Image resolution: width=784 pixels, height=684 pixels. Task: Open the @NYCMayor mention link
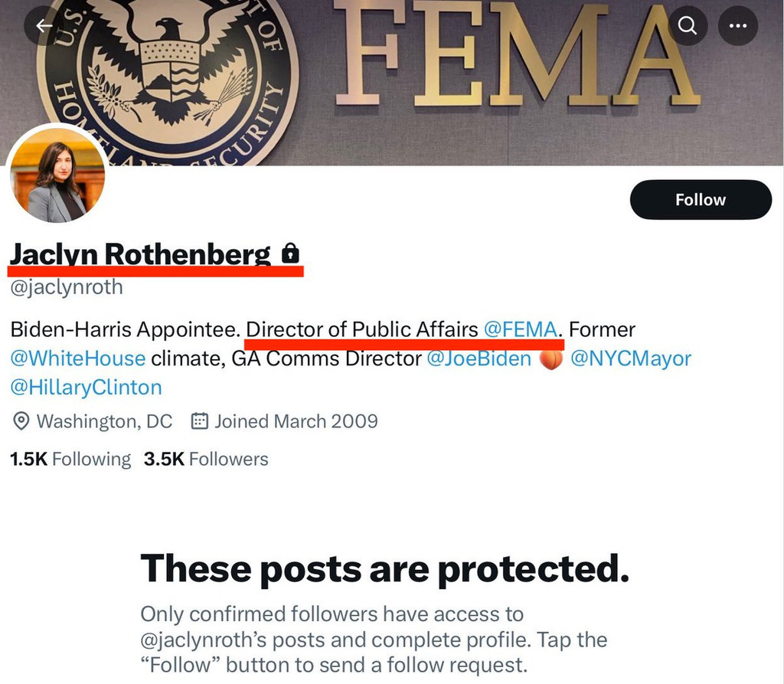[630, 358]
